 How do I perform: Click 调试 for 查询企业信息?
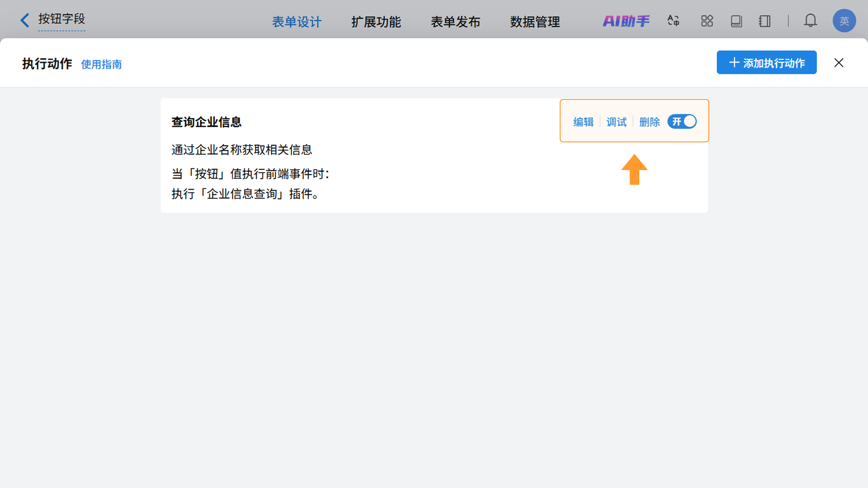pyautogui.click(x=616, y=122)
